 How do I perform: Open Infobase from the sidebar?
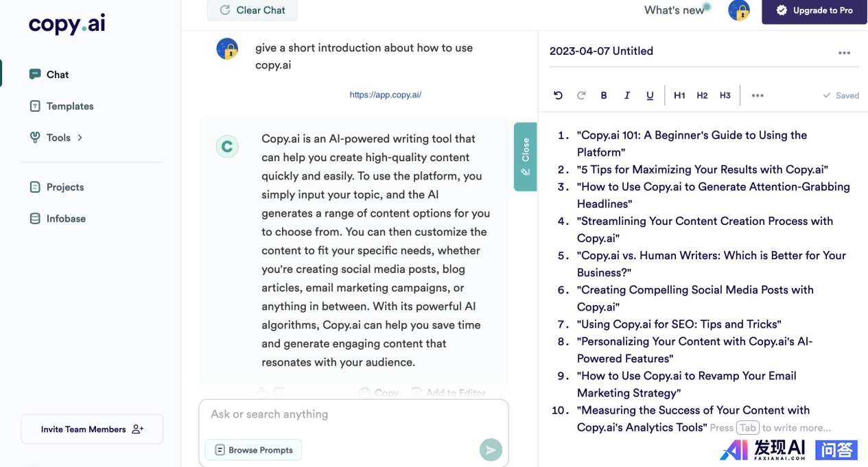[x=66, y=219]
